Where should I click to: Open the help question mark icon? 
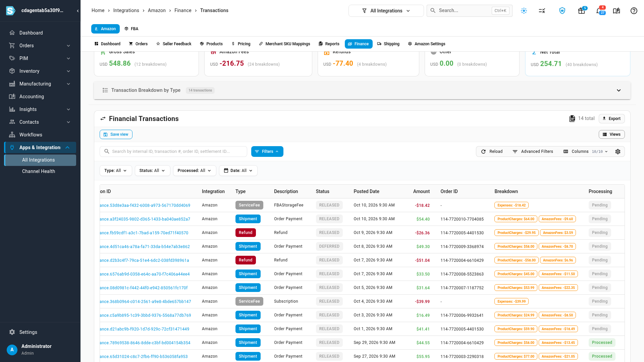(634, 11)
